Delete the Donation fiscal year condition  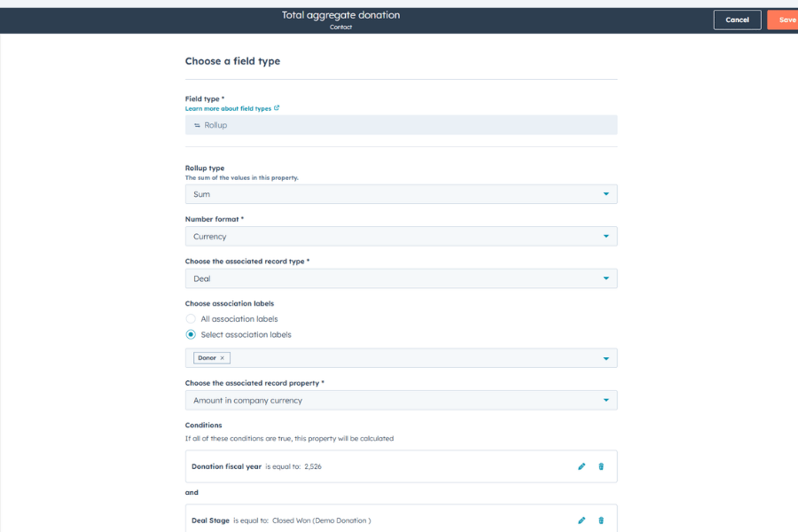(x=601, y=466)
